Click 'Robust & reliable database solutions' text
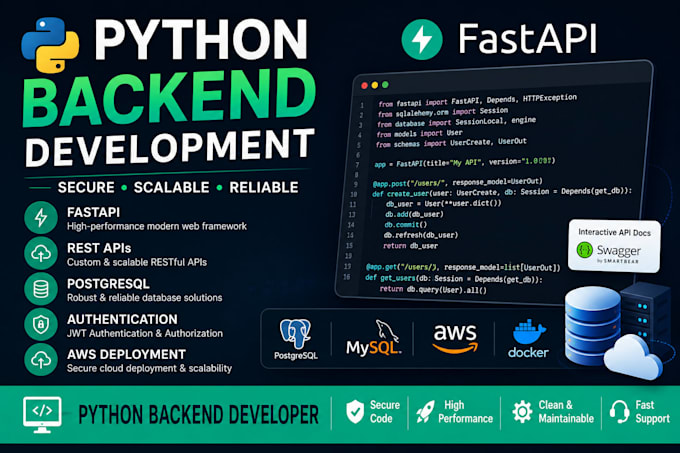This screenshot has width=680, height=453. (x=144, y=298)
